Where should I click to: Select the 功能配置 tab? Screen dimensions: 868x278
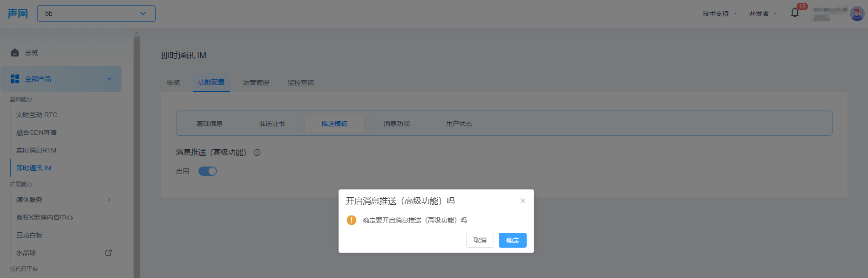coord(211,83)
